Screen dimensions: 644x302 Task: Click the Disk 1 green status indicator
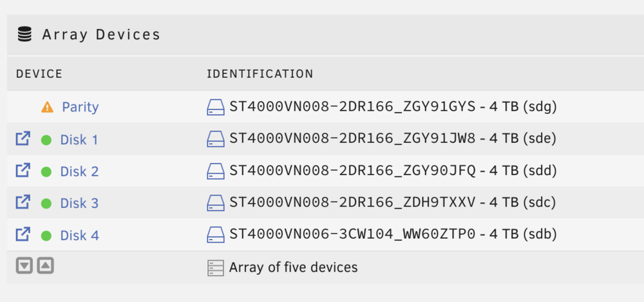click(46, 140)
